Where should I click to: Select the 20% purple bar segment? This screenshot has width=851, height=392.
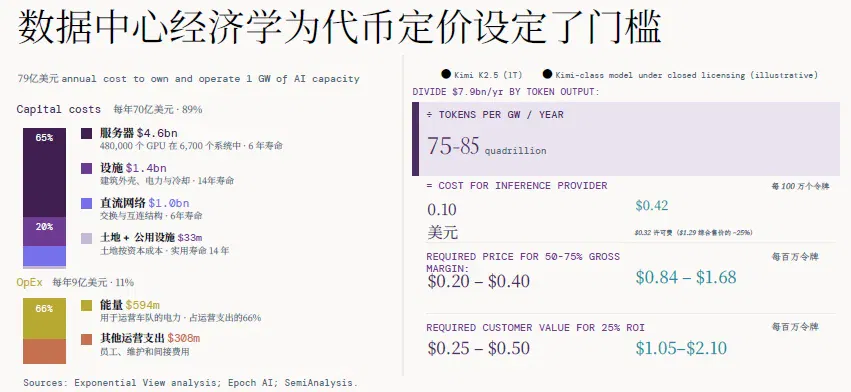(x=44, y=231)
